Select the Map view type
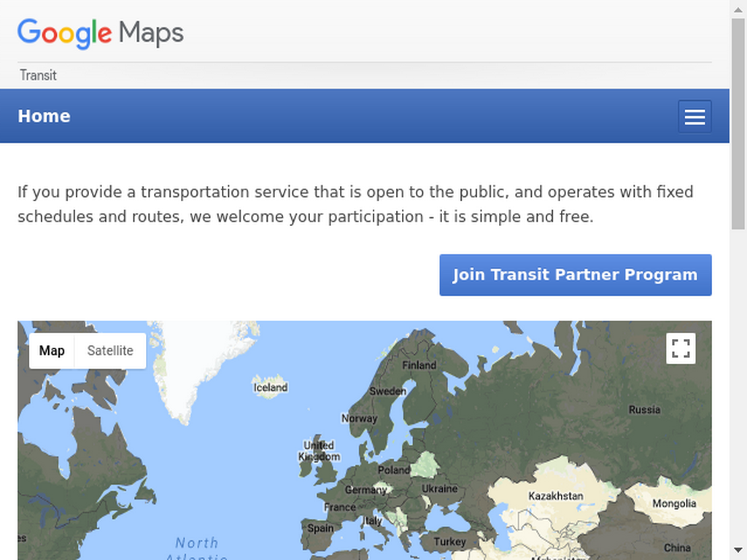747x560 pixels. pyautogui.click(x=52, y=351)
